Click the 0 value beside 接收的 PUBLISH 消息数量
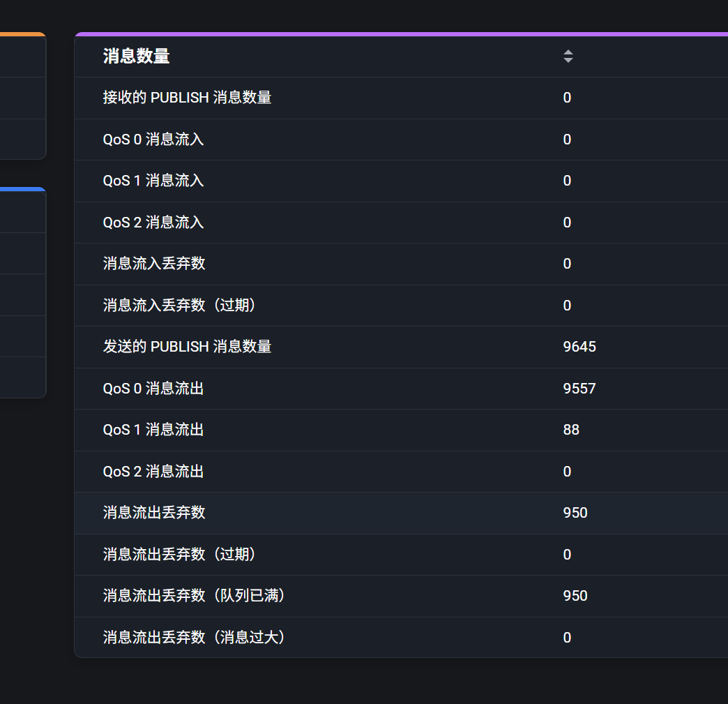This screenshot has width=728, height=704. coord(567,98)
